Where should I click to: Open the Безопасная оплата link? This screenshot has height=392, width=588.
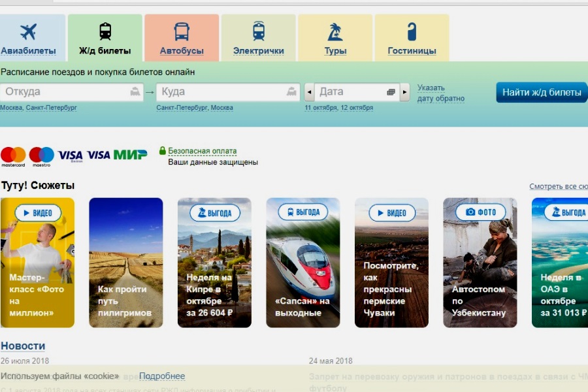(x=202, y=151)
